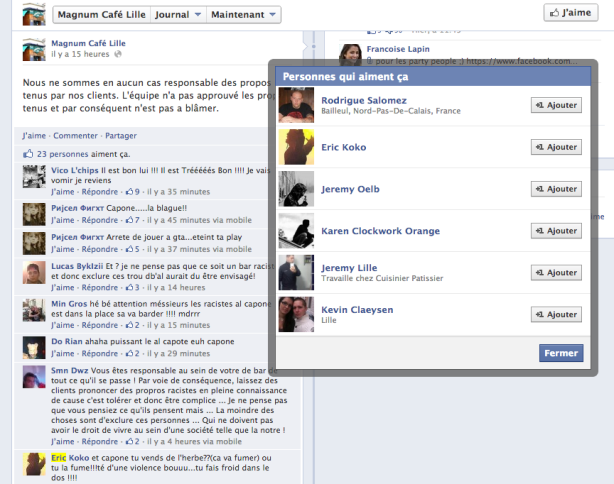
Task: Open Lucas Byklzii commenter avatar
Action: [x=34, y=273]
